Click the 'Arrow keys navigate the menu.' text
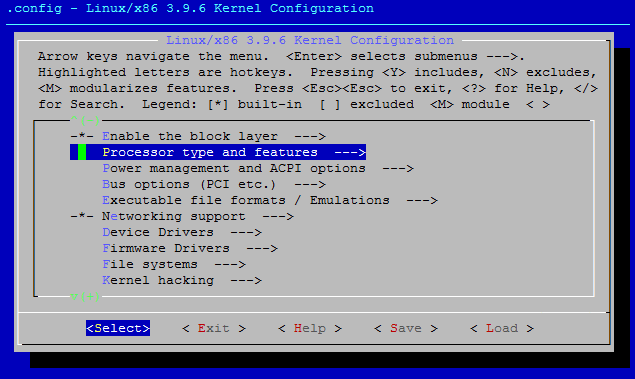 click(153, 56)
